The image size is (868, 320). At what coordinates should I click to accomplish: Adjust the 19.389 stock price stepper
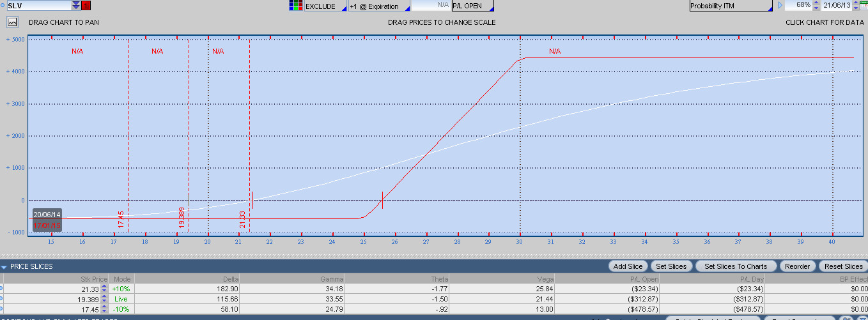pos(104,299)
